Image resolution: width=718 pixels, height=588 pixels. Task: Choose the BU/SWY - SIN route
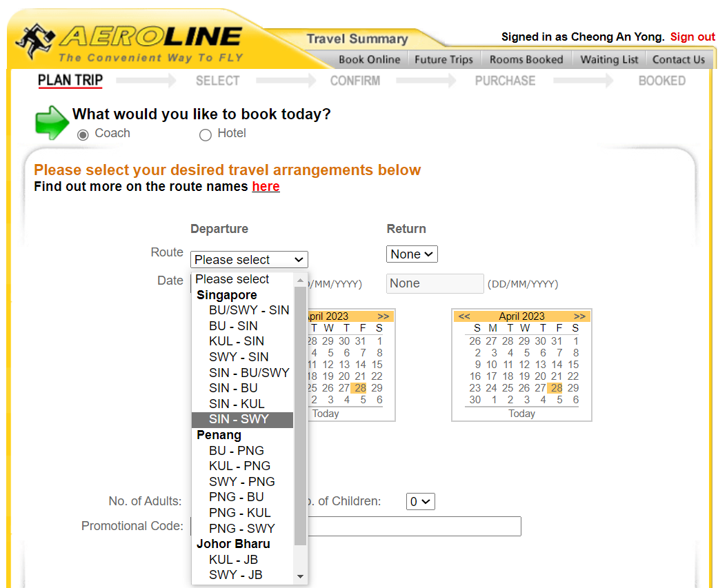coord(242,310)
